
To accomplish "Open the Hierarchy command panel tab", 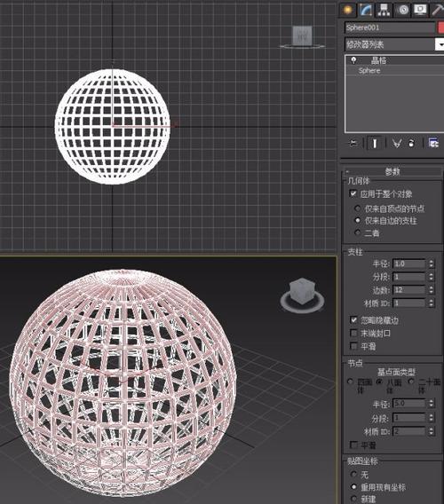I will pos(384,10).
